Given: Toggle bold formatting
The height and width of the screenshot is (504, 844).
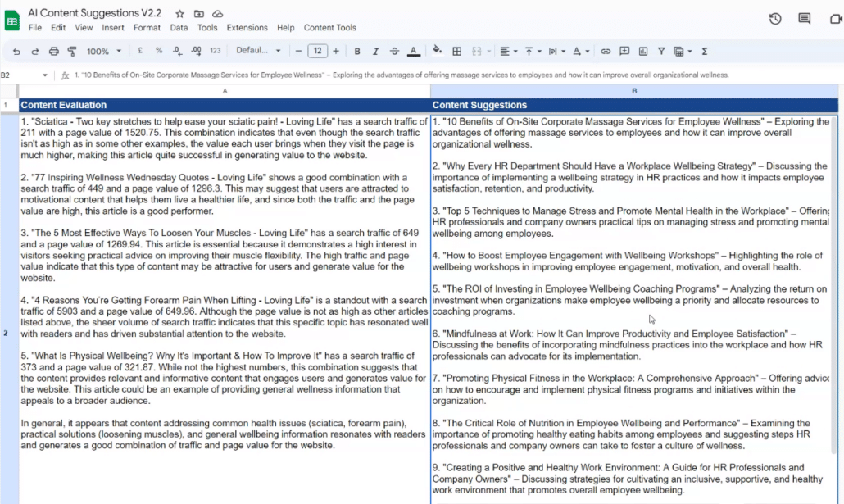Looking at the screenshot, I should coord(357,51).
